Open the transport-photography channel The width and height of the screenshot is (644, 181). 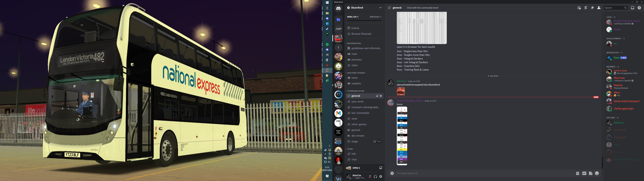click(x=364, y=107)
